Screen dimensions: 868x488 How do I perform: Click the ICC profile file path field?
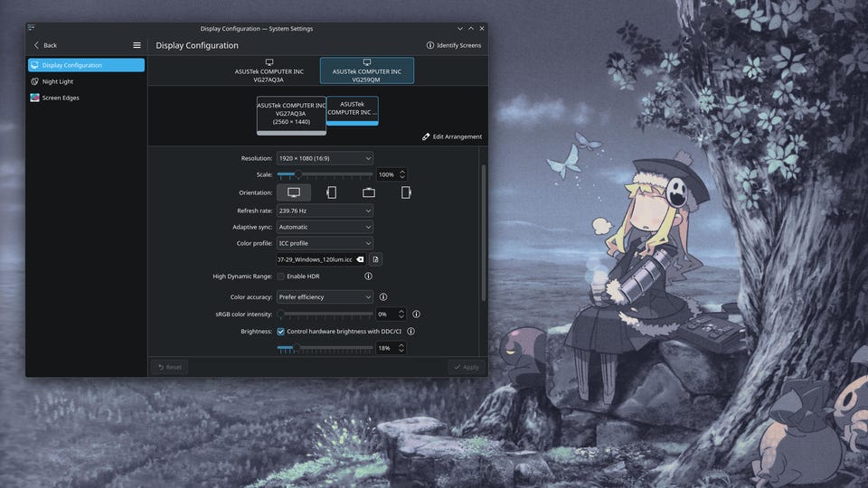tap(320, 259)
